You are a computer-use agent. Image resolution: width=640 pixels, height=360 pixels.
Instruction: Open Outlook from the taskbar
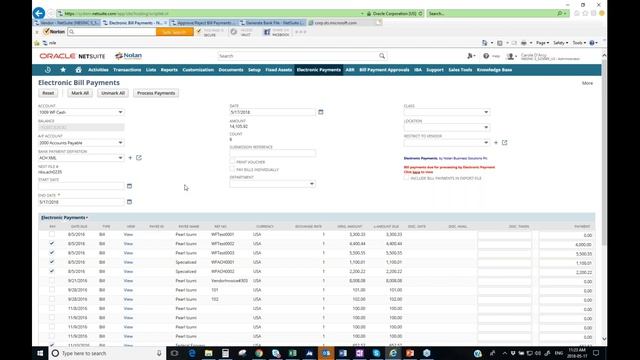(326, 353)
